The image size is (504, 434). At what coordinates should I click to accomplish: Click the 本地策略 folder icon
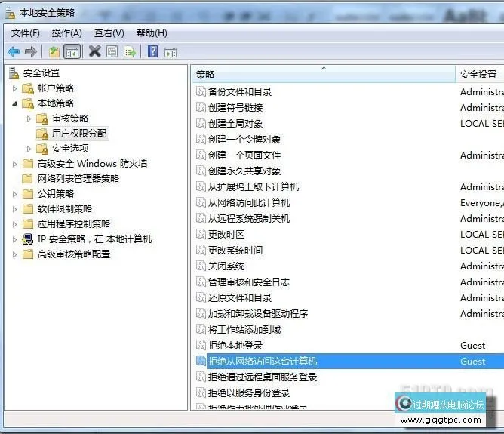pyautogui.click(x=28, y=103)
